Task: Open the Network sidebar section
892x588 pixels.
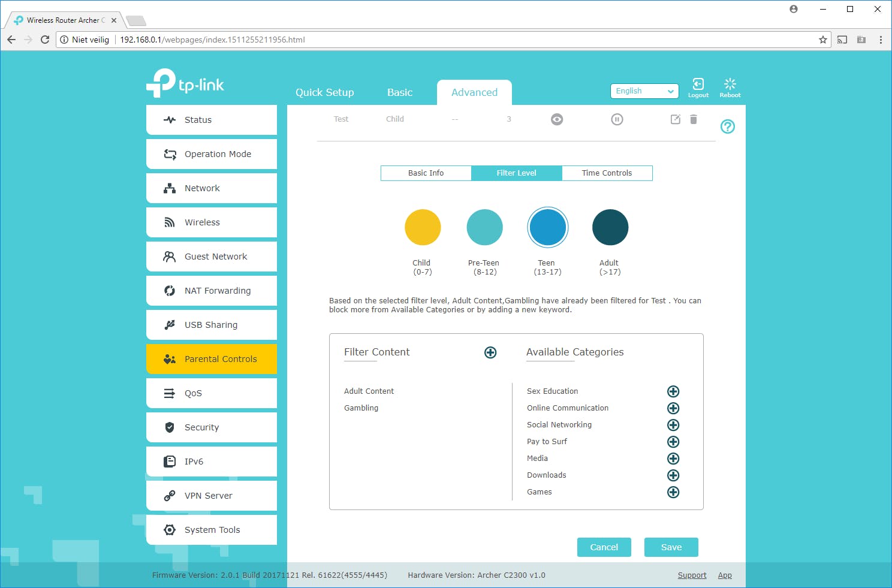Action: [212, 188]
